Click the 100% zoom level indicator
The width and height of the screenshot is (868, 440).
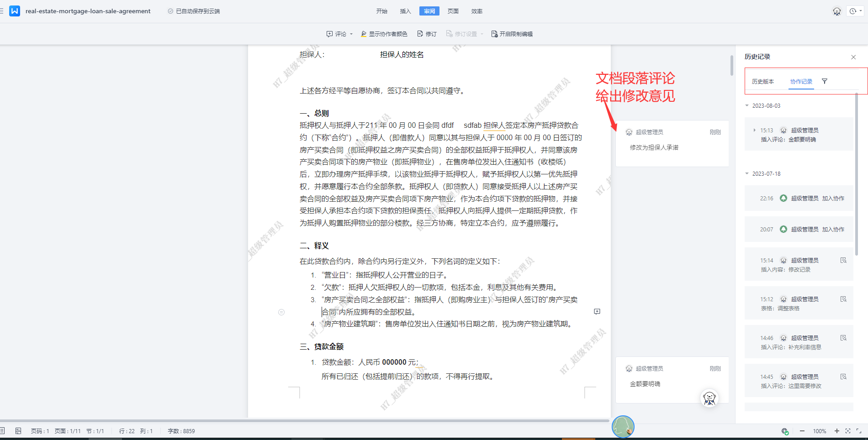[x=819, y=431]
